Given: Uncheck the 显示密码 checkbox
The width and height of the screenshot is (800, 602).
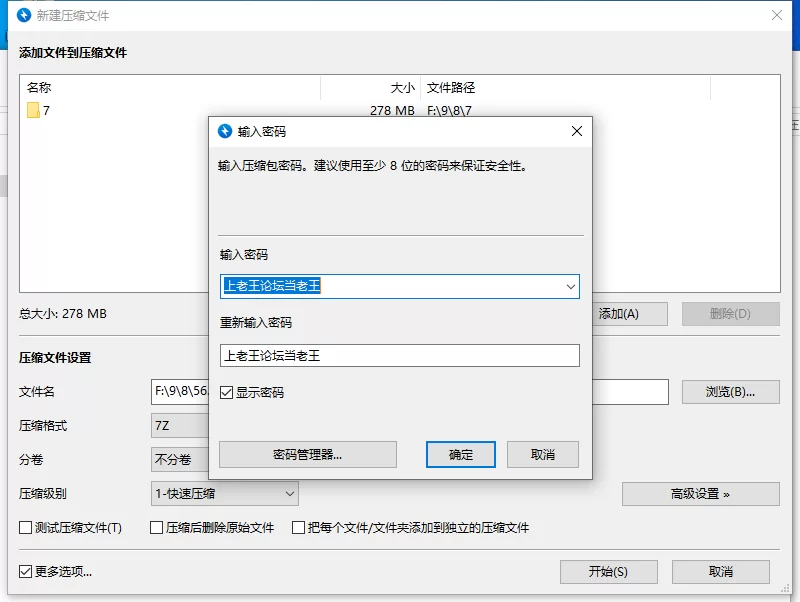Looking at the screenshot, I should pos(227,392).
